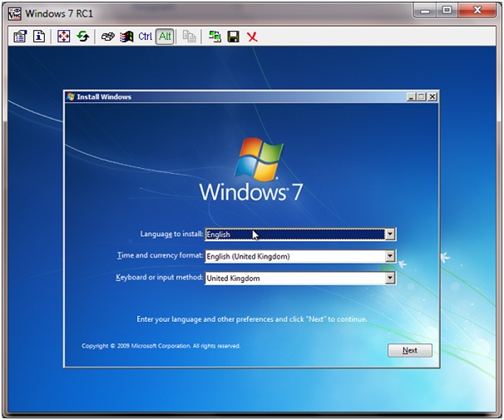504x420 pixels.
Task: Open VNC connection options icon
Action: click(20, 37)
